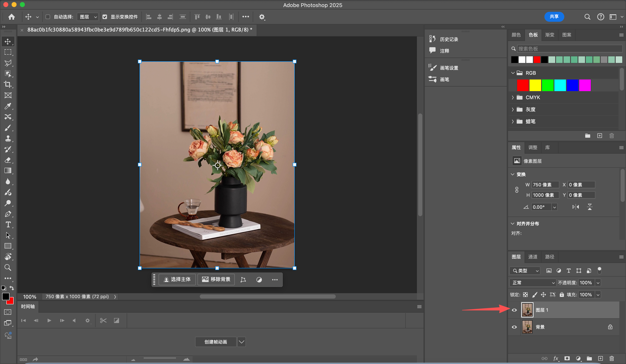The image size is (626, 364).
Task: Click the 移除背景 button
Action: 216,280
